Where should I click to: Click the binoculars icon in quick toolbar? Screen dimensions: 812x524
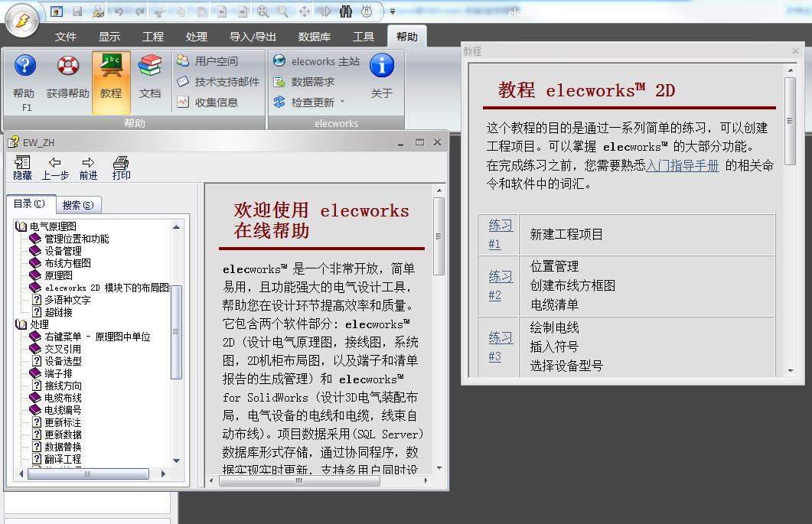345,11
